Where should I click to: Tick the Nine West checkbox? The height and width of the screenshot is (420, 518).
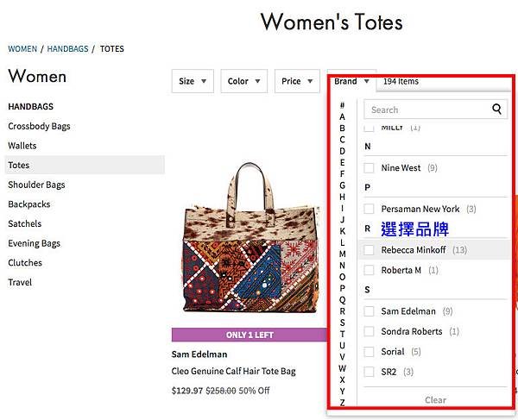click(369, 167)
